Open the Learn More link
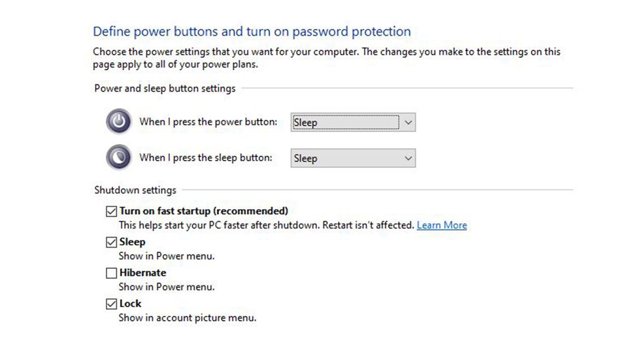This screenshot has width=644, height=362. [x=442, y=225]
